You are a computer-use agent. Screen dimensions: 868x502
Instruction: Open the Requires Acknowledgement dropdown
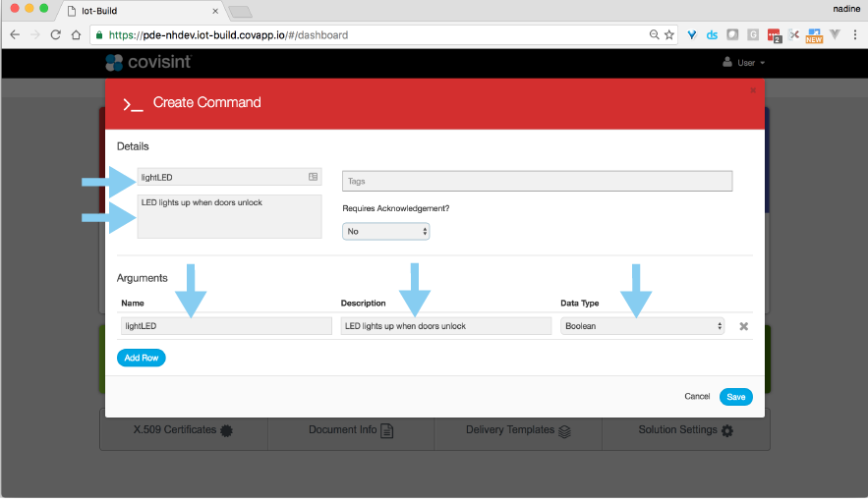pos(385,231)
